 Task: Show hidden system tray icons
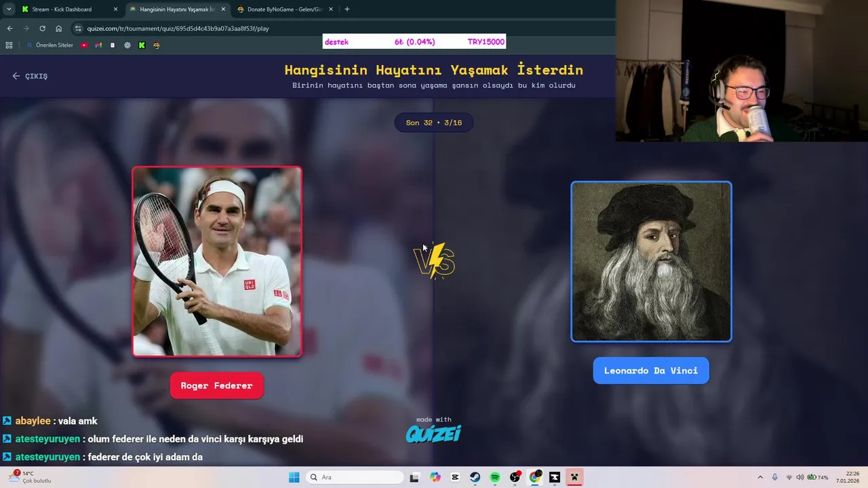pos(759,477)
